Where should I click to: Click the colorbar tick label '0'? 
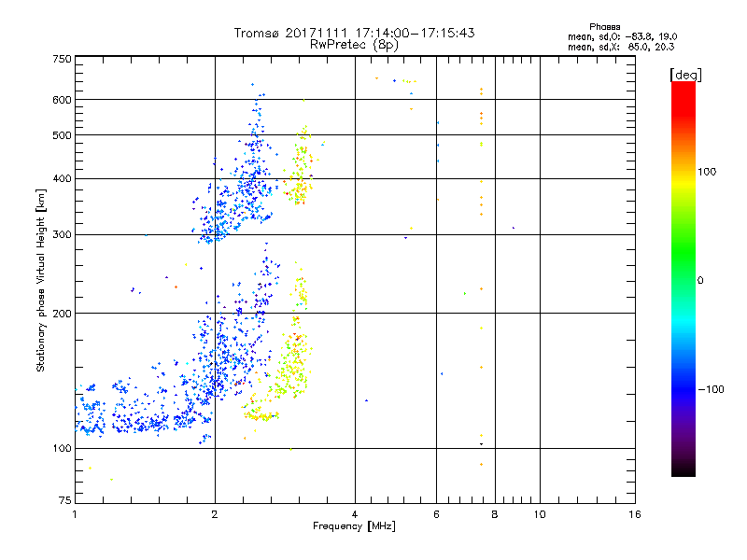[x=700, y=281]
